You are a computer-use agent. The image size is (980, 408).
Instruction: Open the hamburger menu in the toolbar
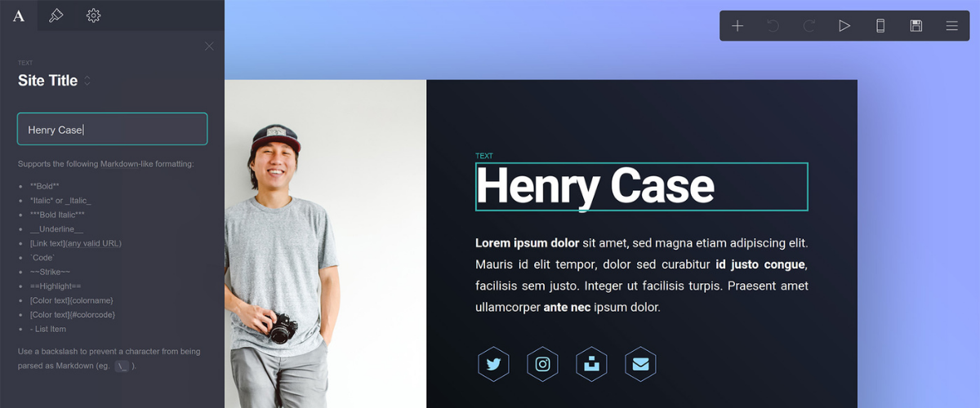[952, 26]
